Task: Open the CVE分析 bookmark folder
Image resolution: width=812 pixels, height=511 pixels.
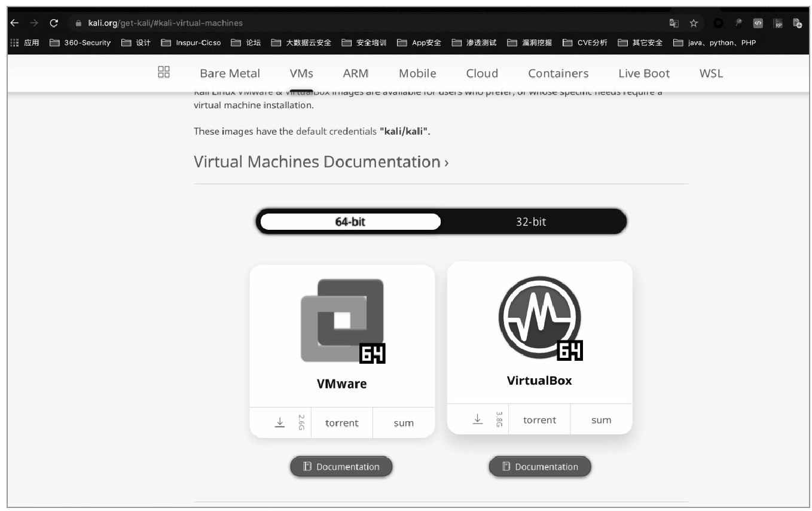Action: tap(585, 42)
